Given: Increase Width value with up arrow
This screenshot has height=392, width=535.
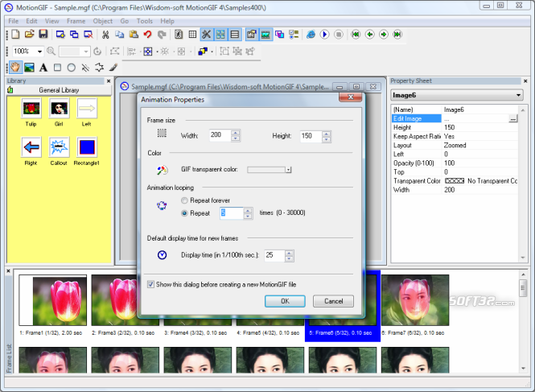Looking at the screenshot, I should (235, 133).
